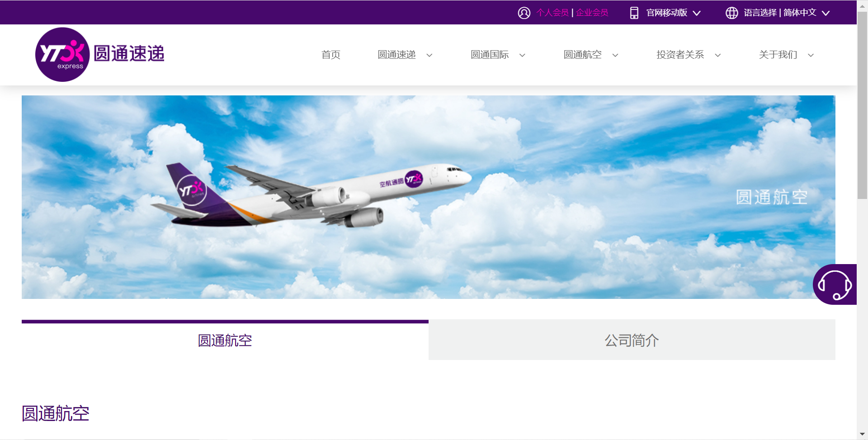Switch to the 公司简介 tab
This screenshot has width=868, height=440.
[632, 340]
